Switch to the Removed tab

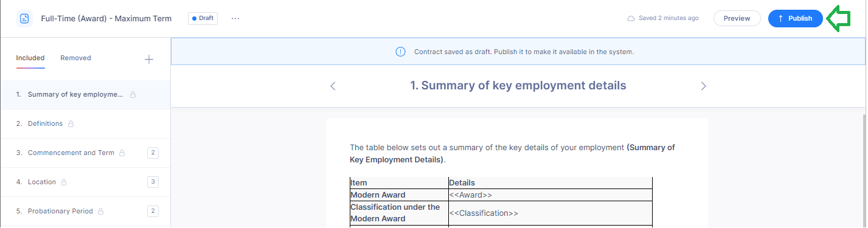point(75,58)
